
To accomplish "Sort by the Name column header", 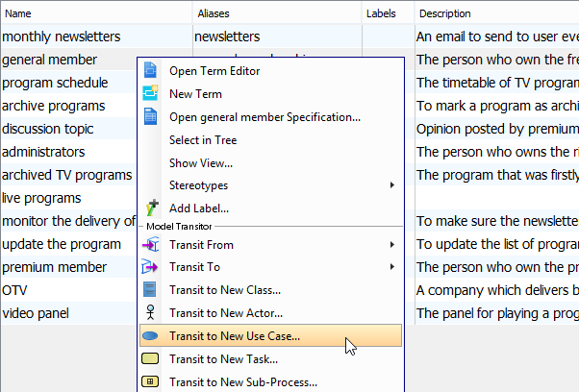I will [x=96, y=13].
